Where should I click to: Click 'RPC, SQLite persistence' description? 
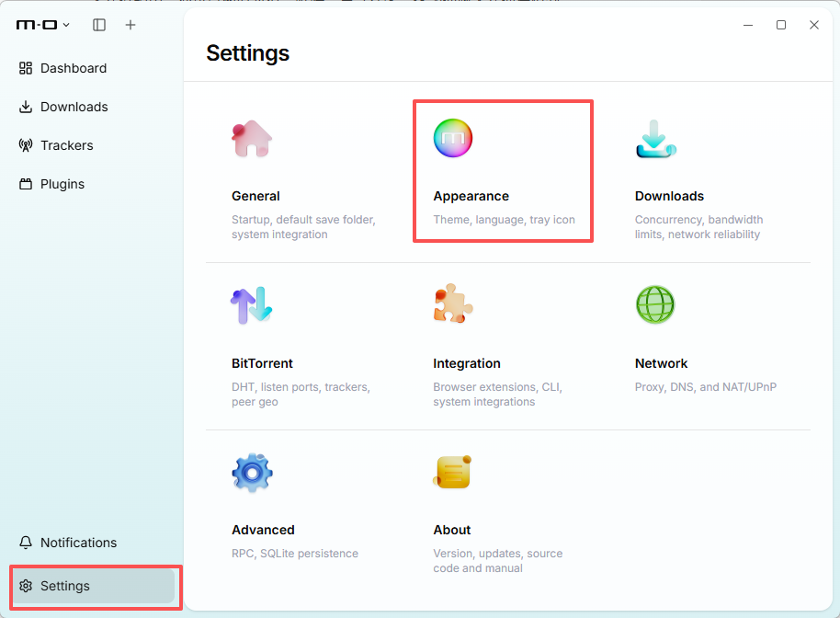point(295,553)
